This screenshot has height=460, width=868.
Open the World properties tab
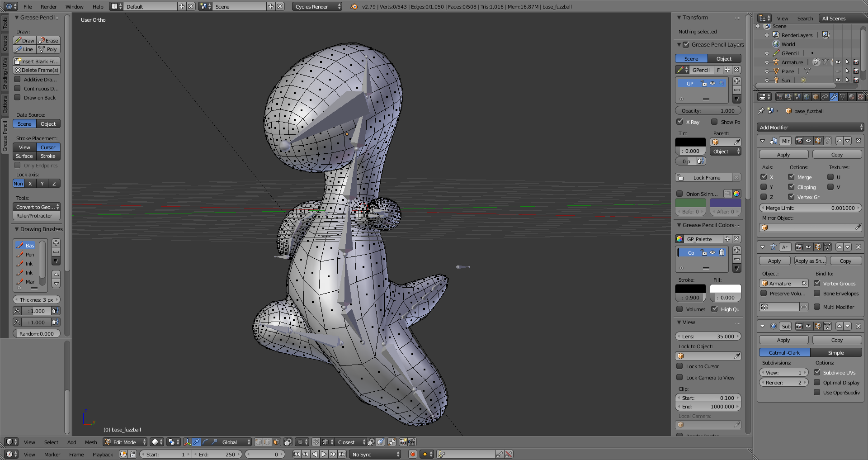807,97
